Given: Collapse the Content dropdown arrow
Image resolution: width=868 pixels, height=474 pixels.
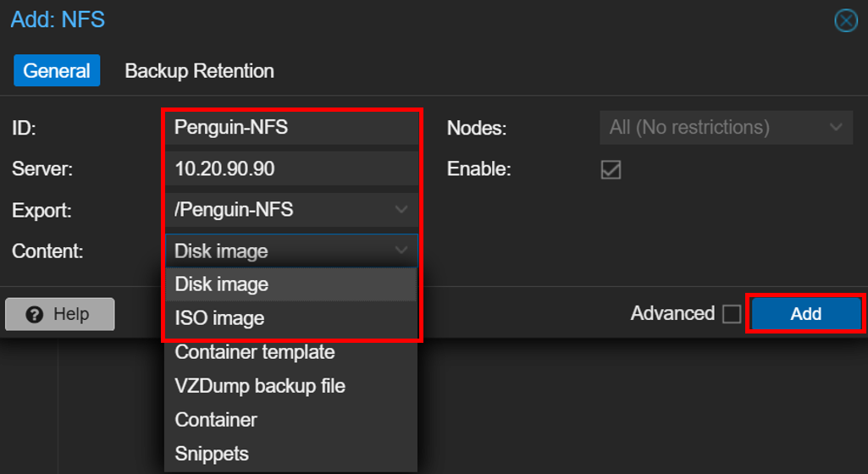Looking at the screenshot, I should point(402,251).
